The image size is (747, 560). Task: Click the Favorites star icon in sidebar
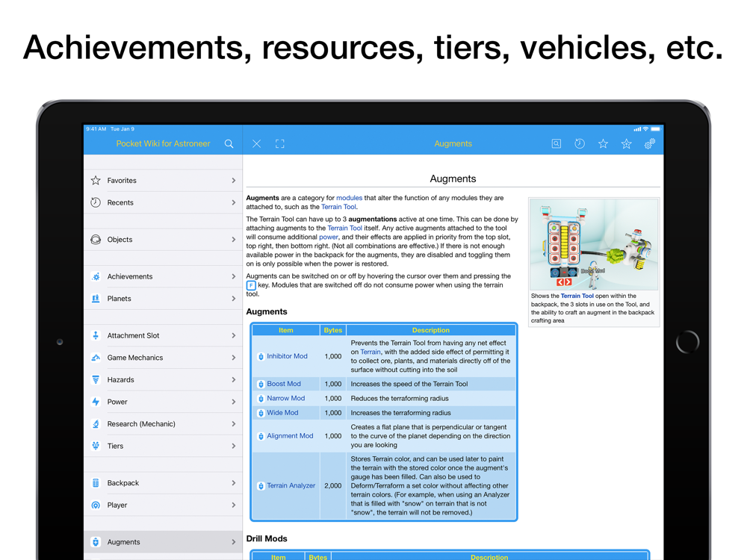tap(96, 181)
